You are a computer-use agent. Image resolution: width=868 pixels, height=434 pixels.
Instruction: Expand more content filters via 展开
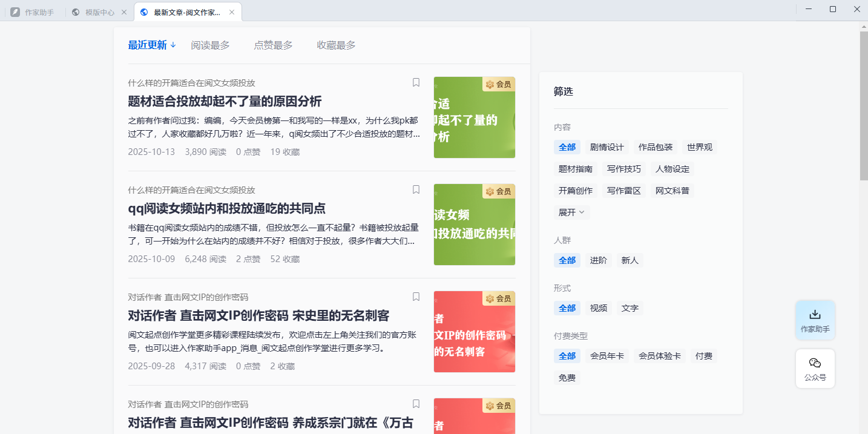coord(571,212)
